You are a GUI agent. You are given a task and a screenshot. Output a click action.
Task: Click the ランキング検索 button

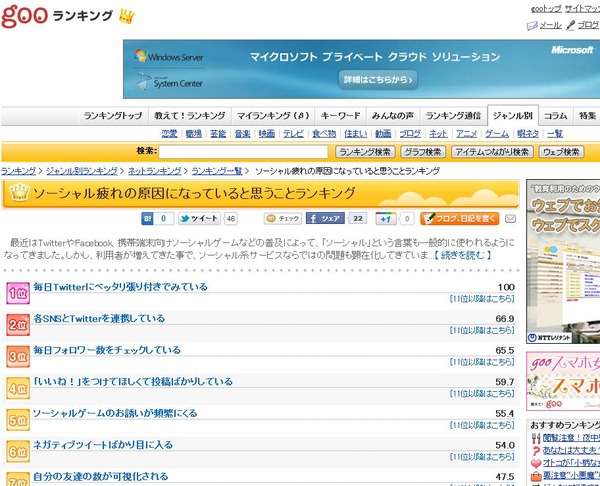(x=365, y=152)
